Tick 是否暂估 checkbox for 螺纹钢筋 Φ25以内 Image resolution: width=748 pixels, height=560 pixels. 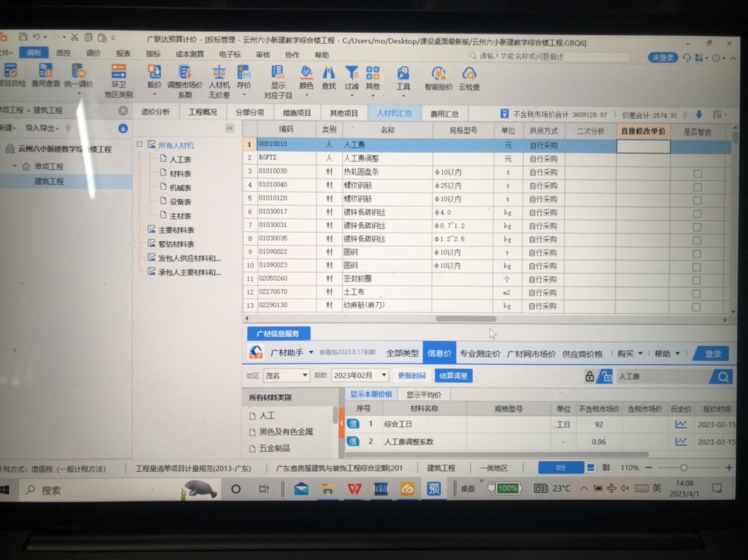click(697, 187)
